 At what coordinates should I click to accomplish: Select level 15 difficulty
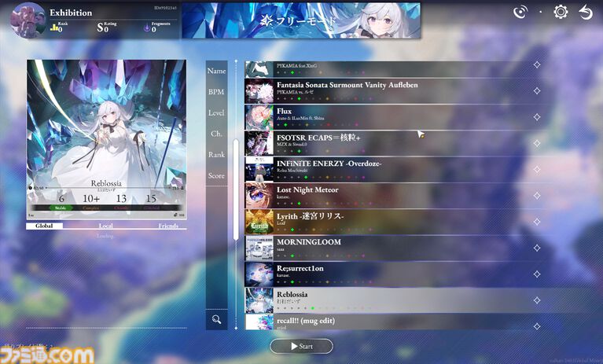point(151,199)
